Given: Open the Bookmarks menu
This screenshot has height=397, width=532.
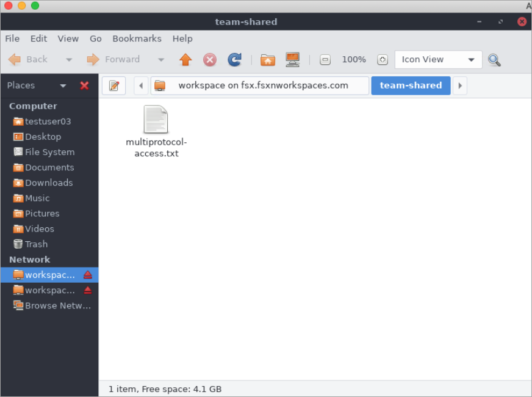Looking at the screenshot, I should [137, 38].
